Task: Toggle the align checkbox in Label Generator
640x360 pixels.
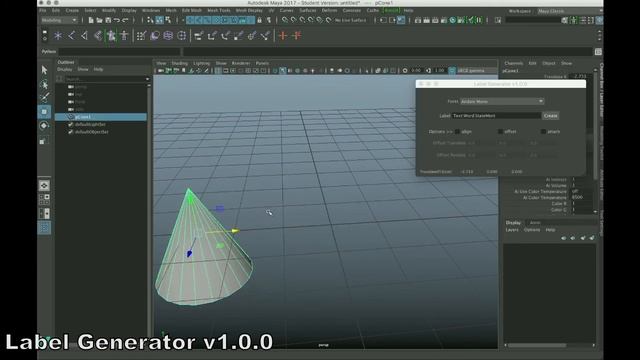Action: (458, 131)
